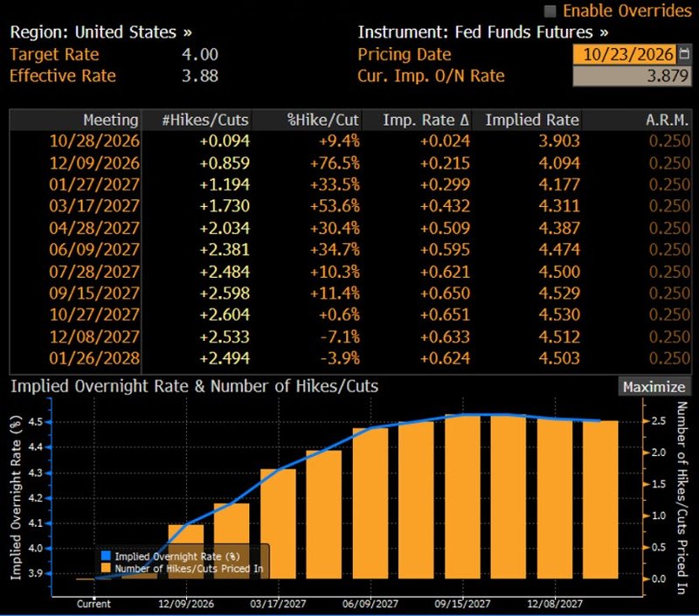This screenshot has height=616, width=699.
Task: Click the Target Rate value 4.00
Action: click(200, 54)
